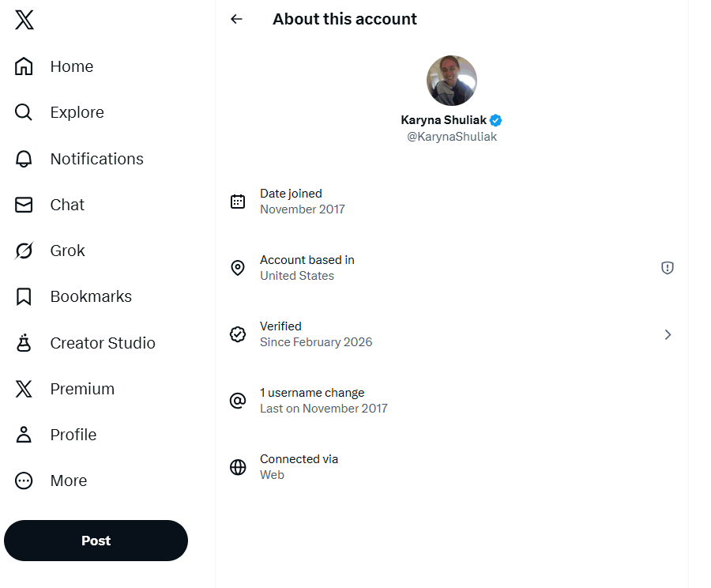Open Bookmarks in the sidebar
Viewport: 711px width, 588px height.
pyautogui.click(x=73, y=296)
